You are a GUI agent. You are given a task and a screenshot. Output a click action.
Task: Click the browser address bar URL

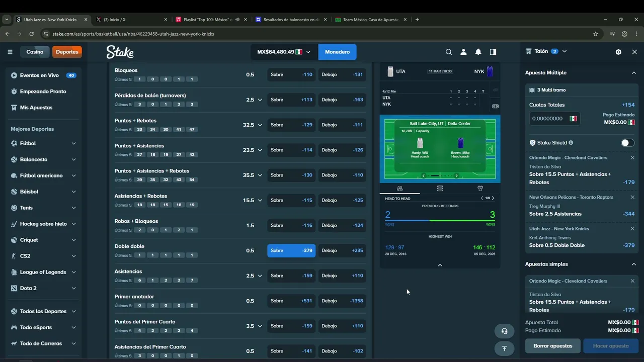point(133,34)
